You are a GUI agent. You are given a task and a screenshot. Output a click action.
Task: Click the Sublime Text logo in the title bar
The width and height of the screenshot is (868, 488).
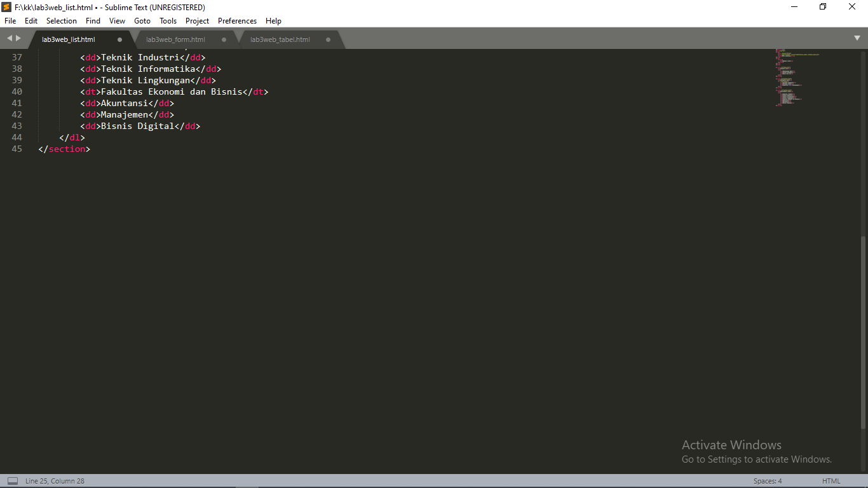(x=6, y=7)
